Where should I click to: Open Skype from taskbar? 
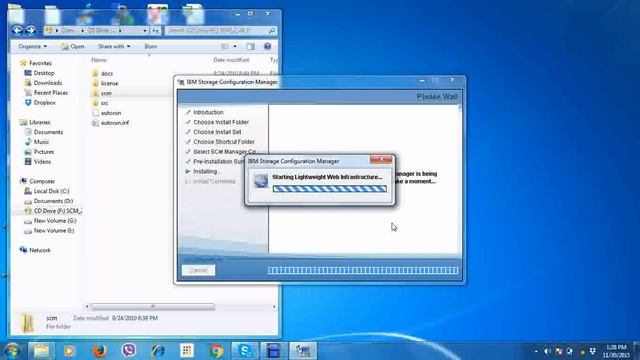(245, 351)
